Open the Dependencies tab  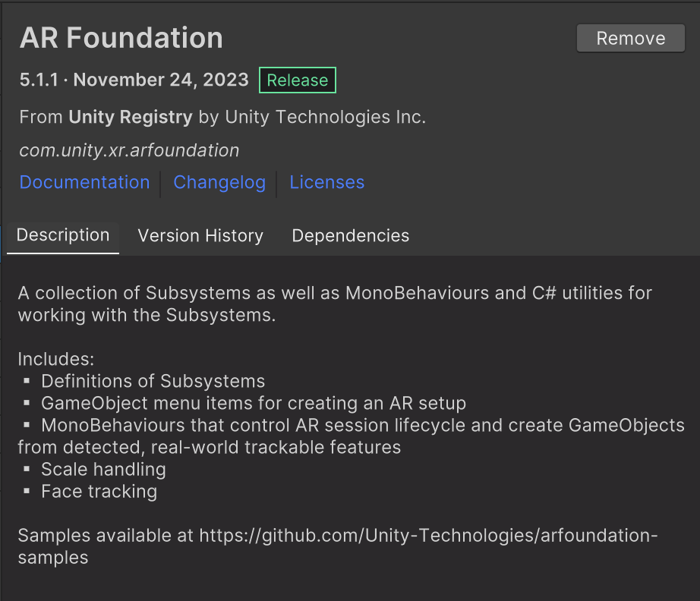pos(350,235)
